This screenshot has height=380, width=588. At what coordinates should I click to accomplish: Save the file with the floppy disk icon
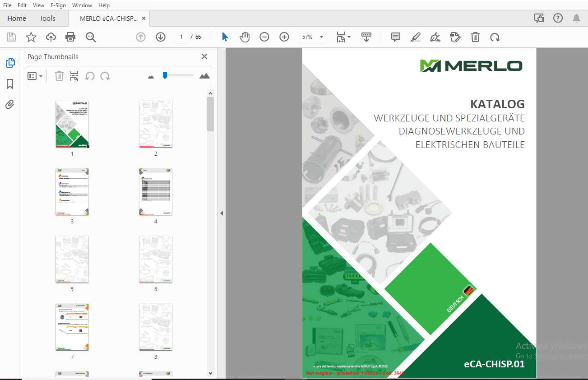11,37
